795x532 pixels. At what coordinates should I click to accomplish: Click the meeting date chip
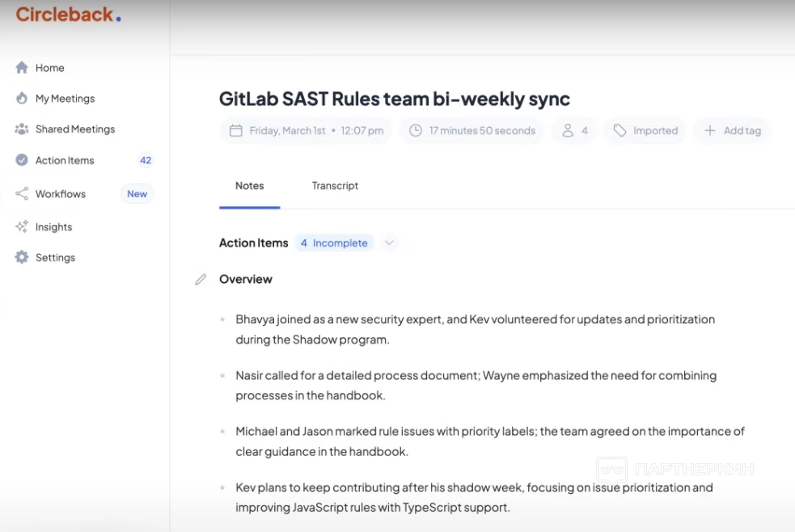pyautogui.click(x=306, y=131)
